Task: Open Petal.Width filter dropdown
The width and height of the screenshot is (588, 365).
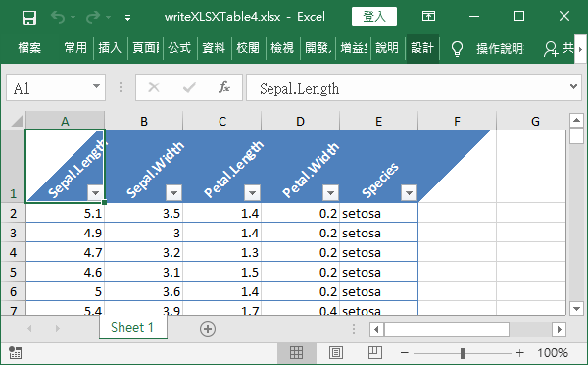Action: [331, 193]
